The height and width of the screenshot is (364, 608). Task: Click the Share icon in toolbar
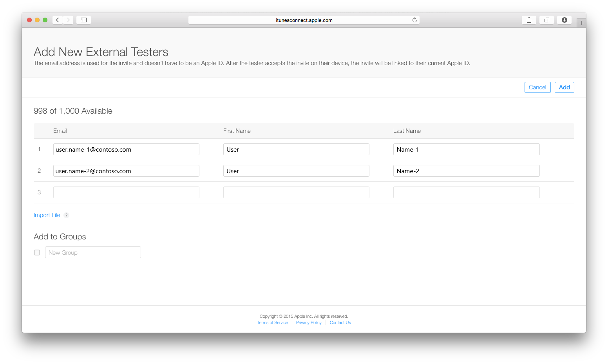(529, 20)
